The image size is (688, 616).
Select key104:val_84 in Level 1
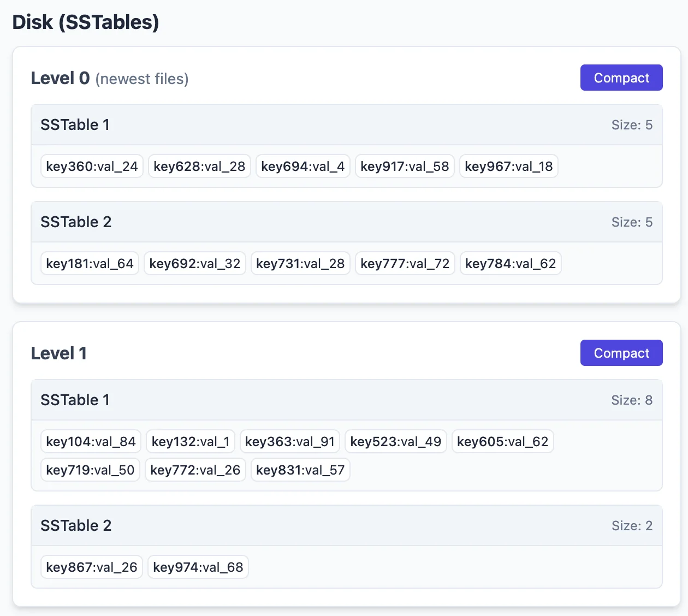click(x=91, y=442)
